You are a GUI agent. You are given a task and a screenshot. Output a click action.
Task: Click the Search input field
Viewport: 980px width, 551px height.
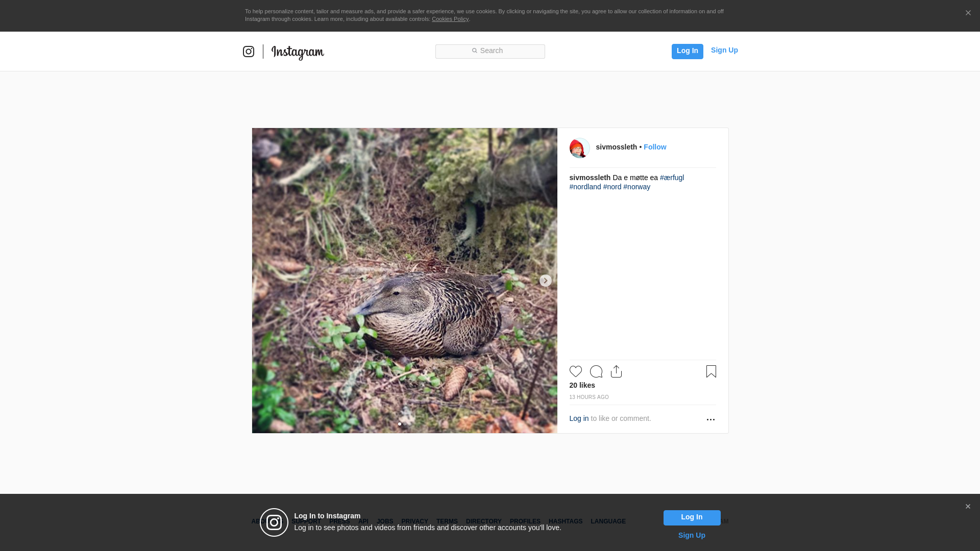[490, 51]
